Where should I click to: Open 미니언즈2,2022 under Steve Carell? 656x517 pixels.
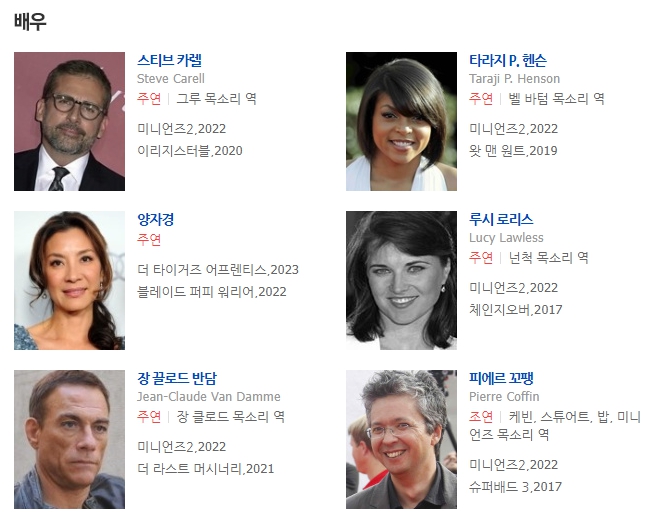(x=182, y=128)
